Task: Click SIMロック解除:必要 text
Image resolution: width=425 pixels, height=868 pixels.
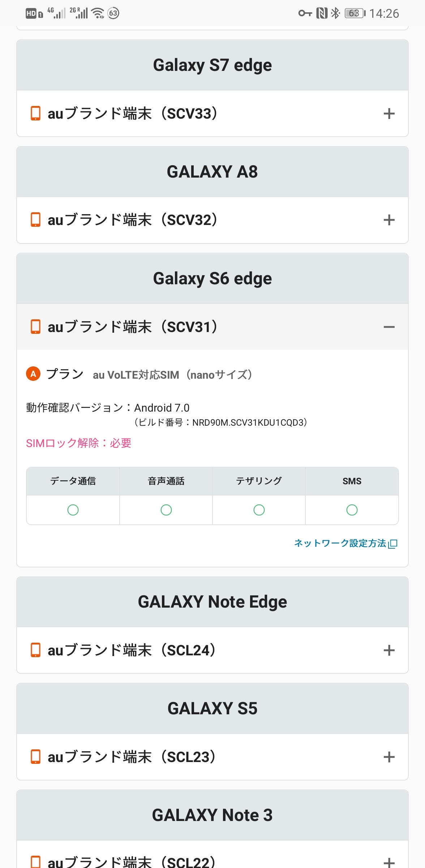Action: point(79,443)
